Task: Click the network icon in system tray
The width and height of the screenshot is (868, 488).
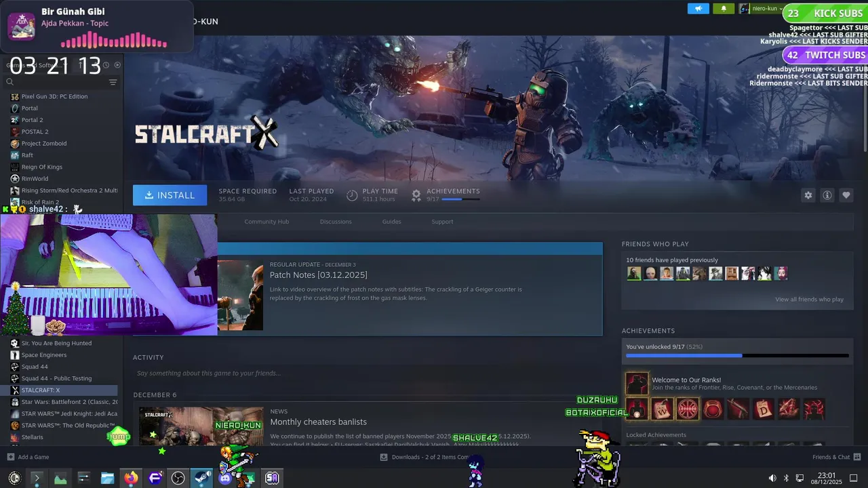Action: pos(800,478)
